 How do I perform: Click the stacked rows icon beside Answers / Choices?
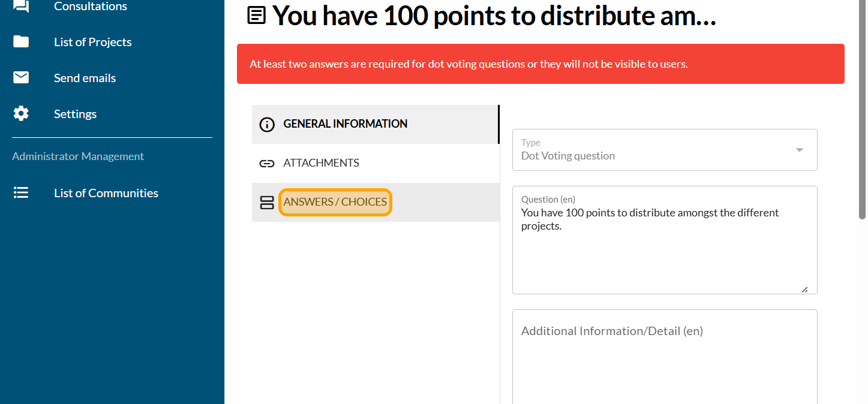coord(267,203)
